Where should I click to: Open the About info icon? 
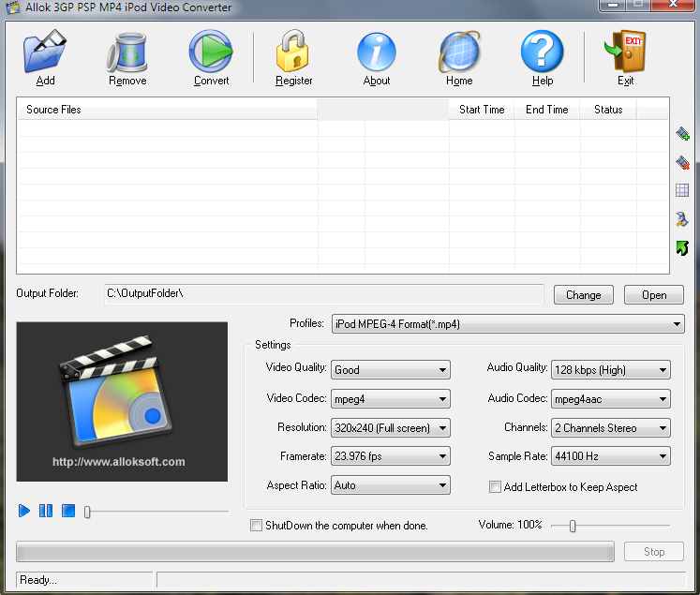(x=377, y=52)
